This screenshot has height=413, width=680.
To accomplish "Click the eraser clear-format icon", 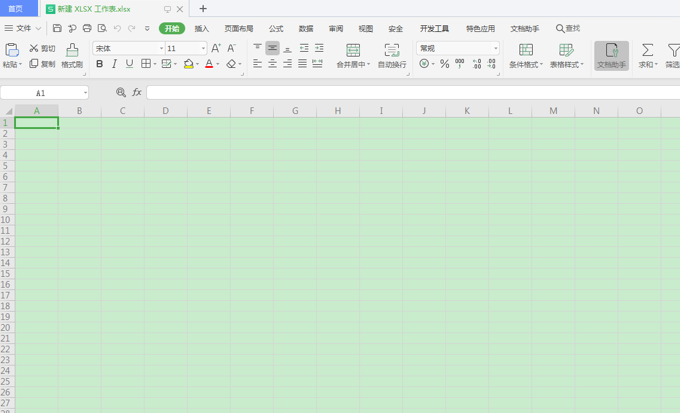I will [231, 64].
